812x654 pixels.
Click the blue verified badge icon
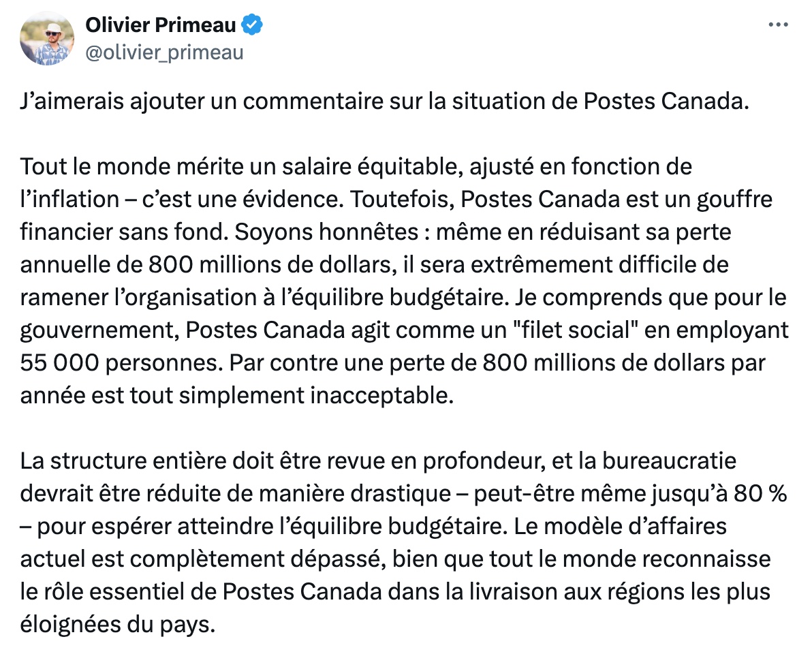point(252,25)
